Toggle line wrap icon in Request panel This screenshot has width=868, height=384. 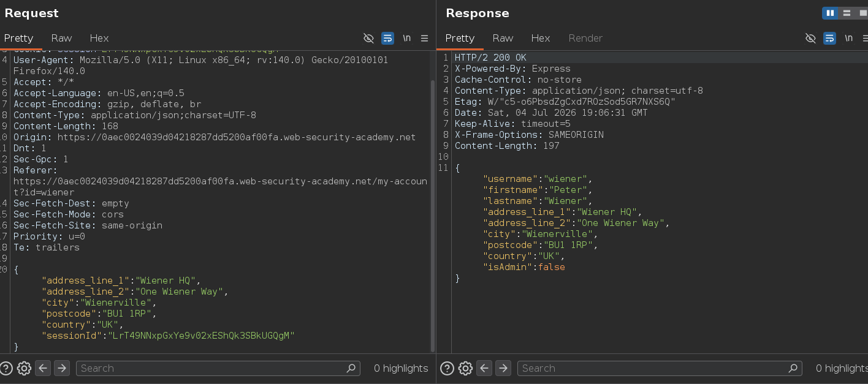pyautogui.click(x=387, y=38)
